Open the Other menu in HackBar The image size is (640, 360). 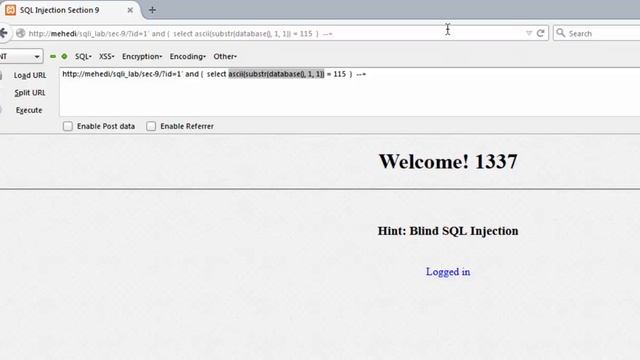(x=225, y=56)
